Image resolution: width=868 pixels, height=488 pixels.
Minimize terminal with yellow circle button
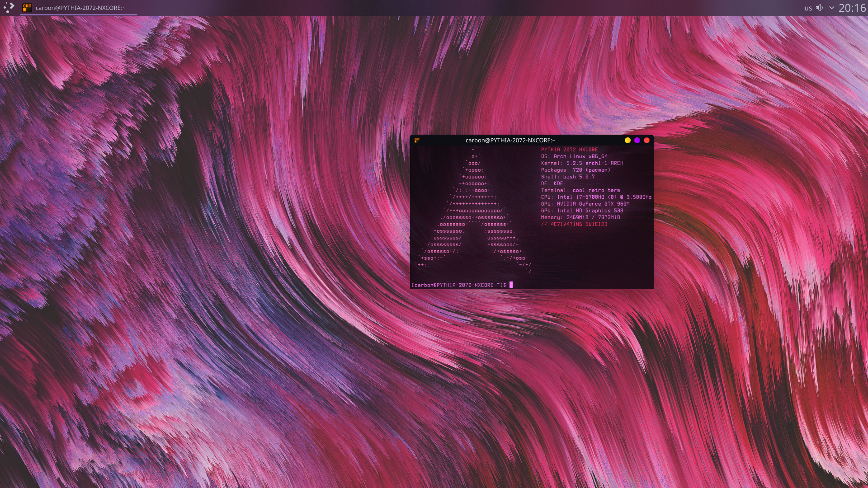627,141
